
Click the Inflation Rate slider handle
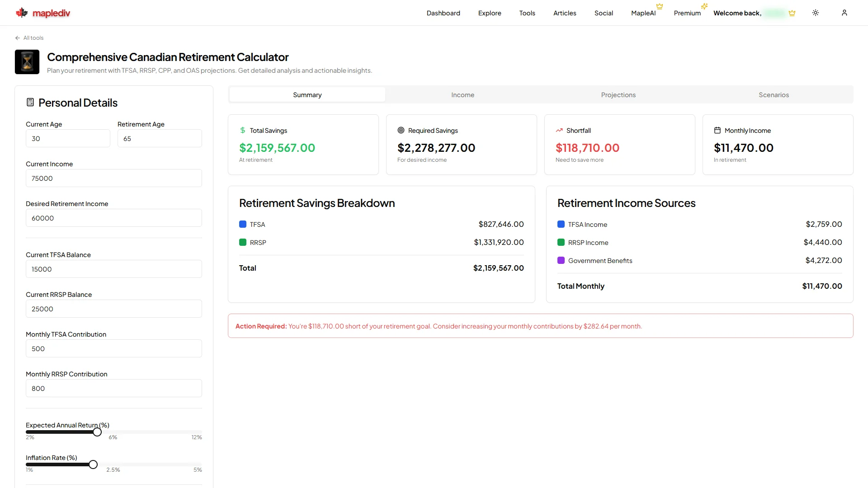click(x=93, y=465)
